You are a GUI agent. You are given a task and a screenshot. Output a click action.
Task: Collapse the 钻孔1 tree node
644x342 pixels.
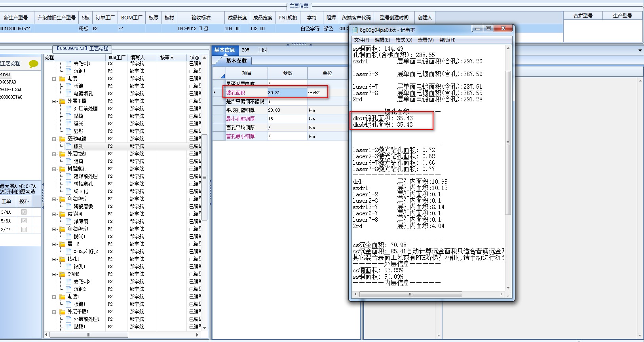point(54,259)
